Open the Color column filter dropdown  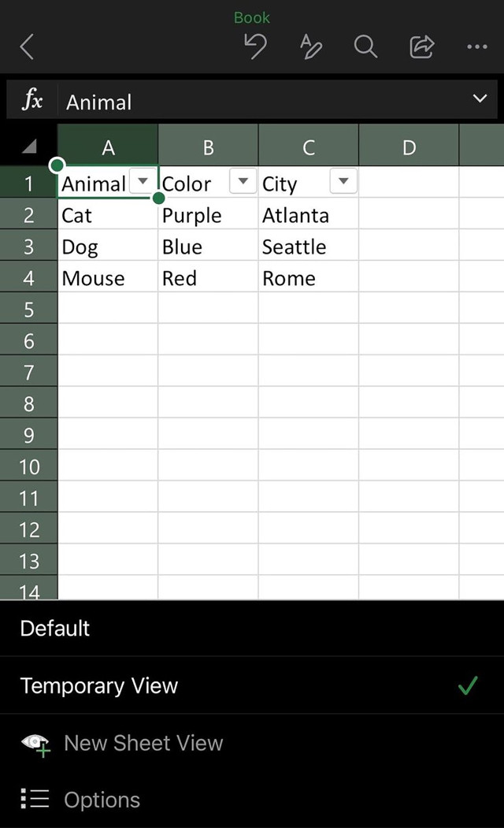pos(243,181)
